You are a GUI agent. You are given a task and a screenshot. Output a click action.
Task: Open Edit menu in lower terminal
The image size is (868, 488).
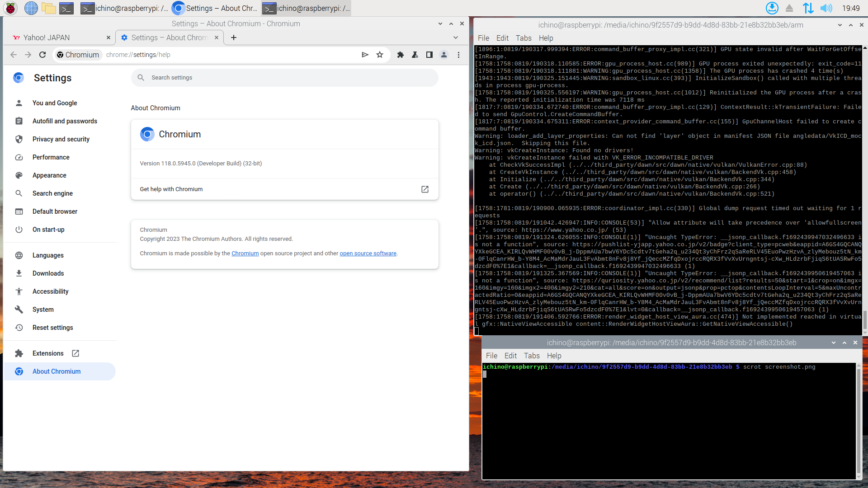point(510,356)
